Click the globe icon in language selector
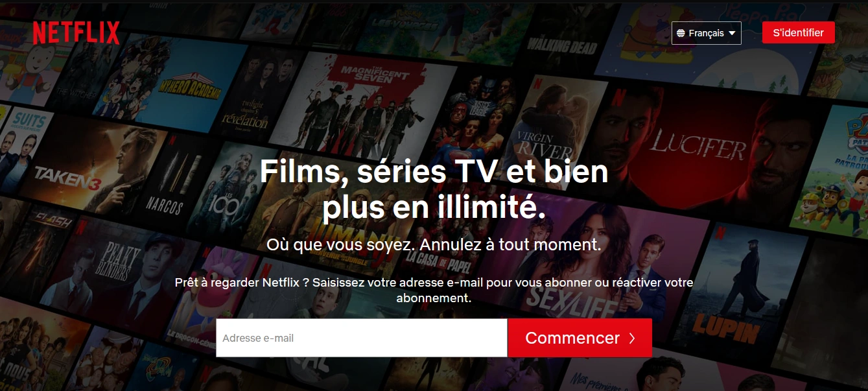 click(x=681, y=33)
